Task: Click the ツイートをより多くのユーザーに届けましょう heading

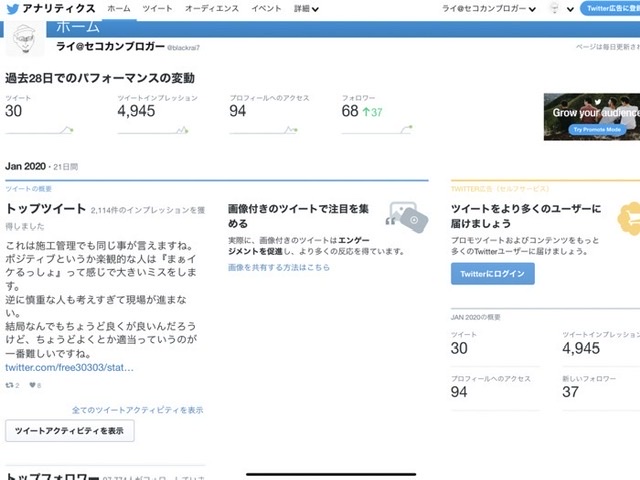Action: (x=526, y=216)
